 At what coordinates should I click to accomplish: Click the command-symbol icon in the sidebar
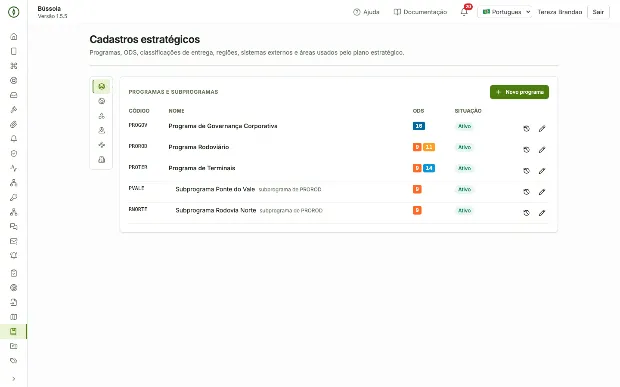tap(13, 66)
